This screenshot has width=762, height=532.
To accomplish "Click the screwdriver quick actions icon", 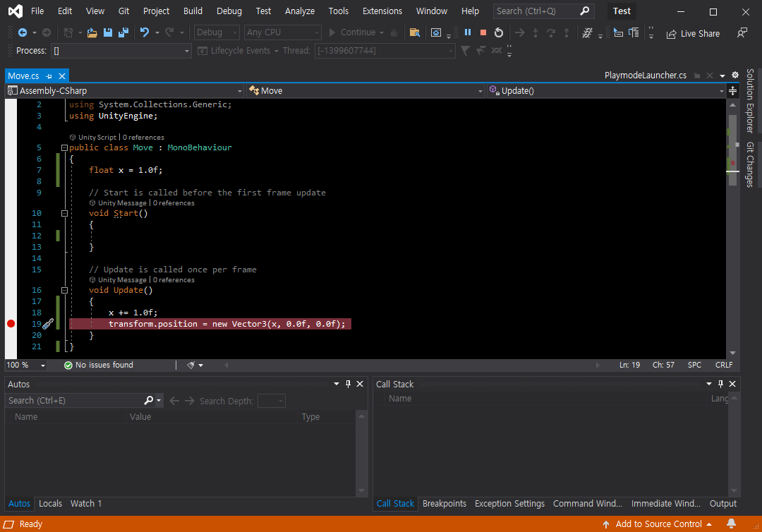I will [x=48, y=324].
